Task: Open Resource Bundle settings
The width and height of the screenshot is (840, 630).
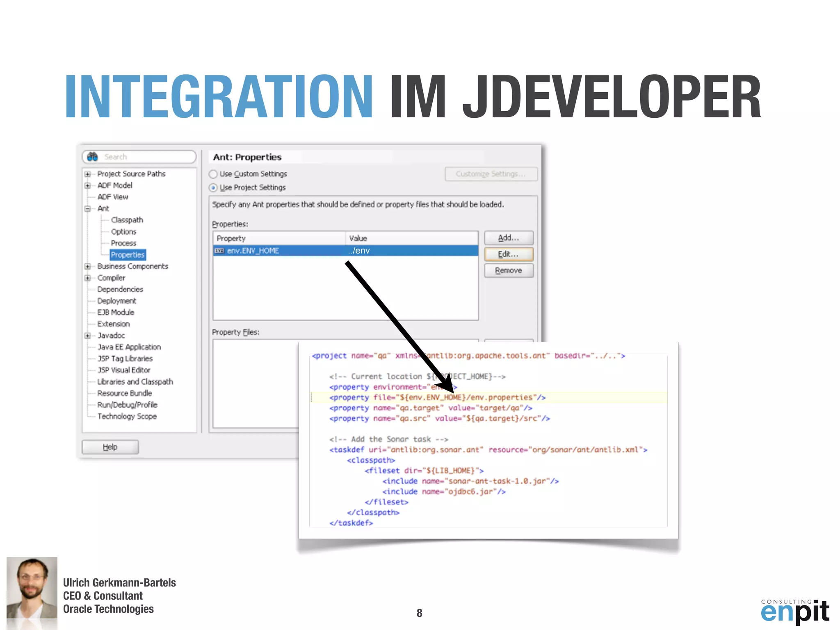Action: 125,393
